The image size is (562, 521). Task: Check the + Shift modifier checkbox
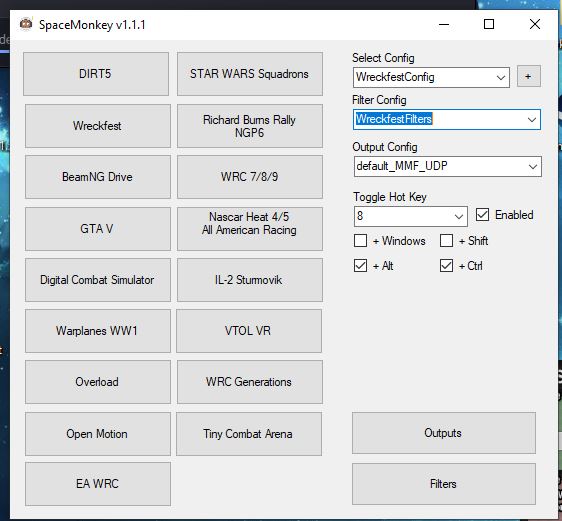[x=446, y=240]
